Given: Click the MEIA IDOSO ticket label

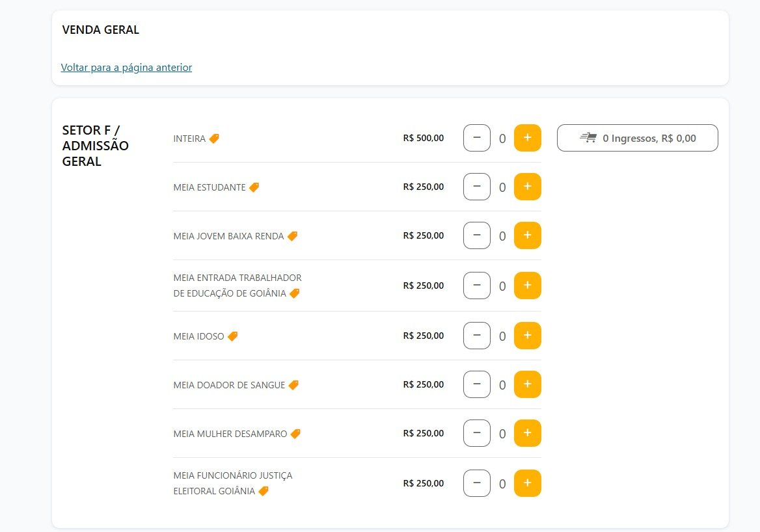Looking at the screenshot, I should [198, 336].
